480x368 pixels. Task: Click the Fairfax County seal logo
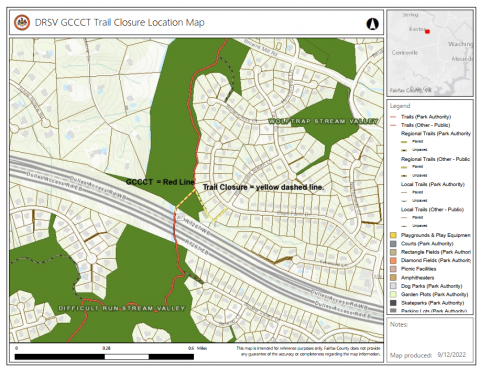coord(22,22)
